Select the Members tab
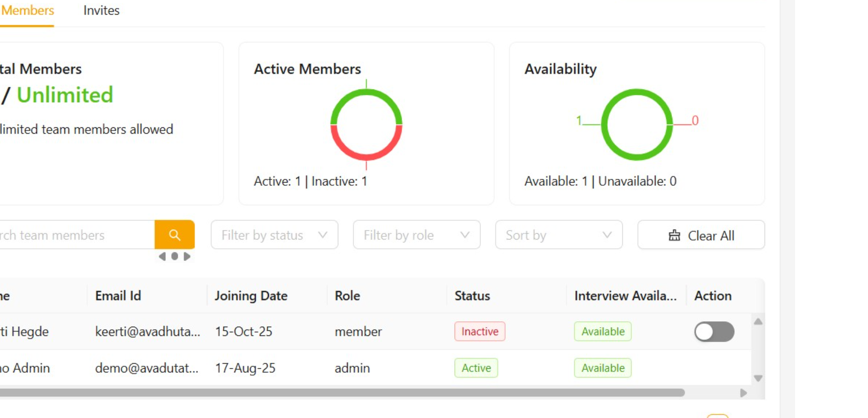 [x=27, y=10]
